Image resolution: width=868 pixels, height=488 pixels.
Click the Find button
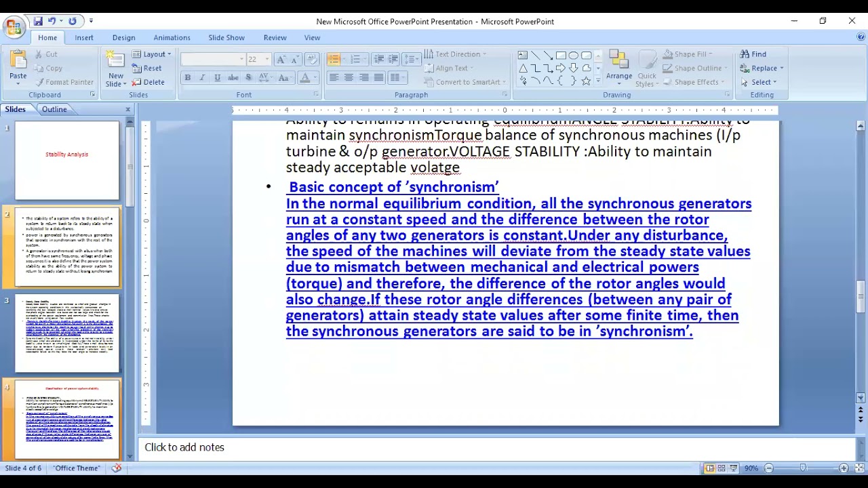click(753, 54)
